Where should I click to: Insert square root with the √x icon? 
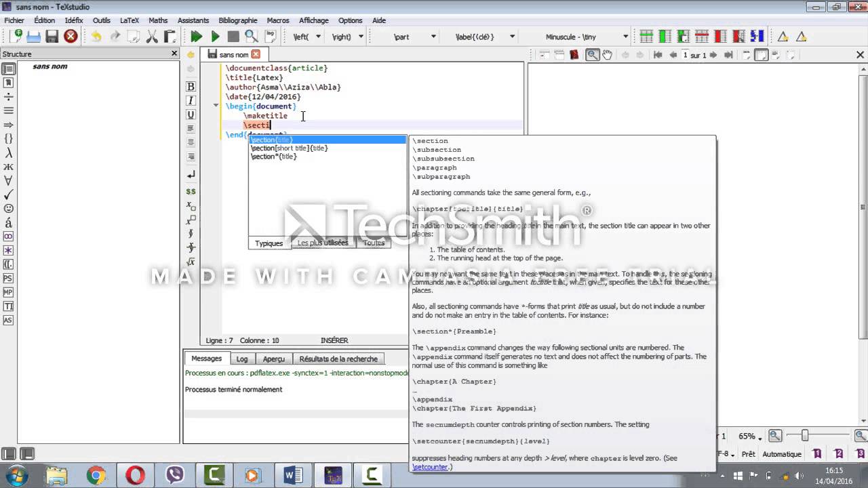tap(191, 262)
